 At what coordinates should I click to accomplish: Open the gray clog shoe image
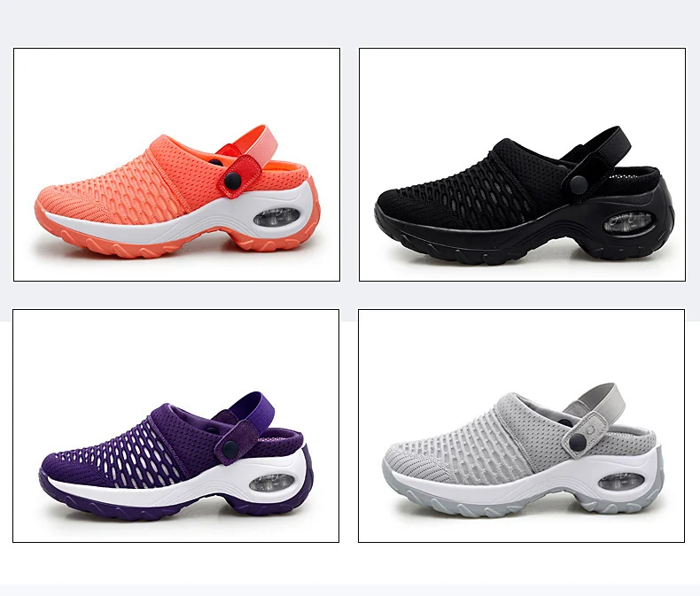click(521, 426)
